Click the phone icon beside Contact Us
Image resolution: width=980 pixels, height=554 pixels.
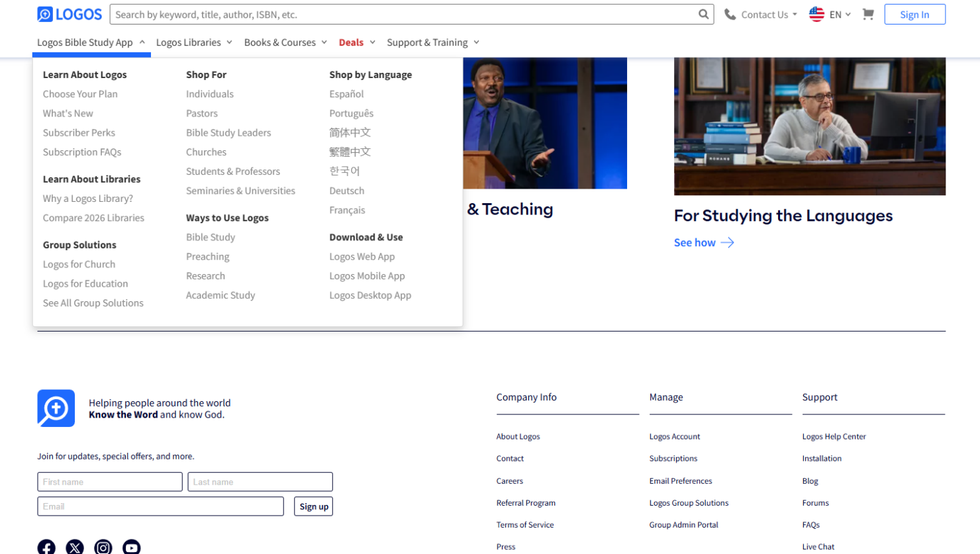click(730, 14)
